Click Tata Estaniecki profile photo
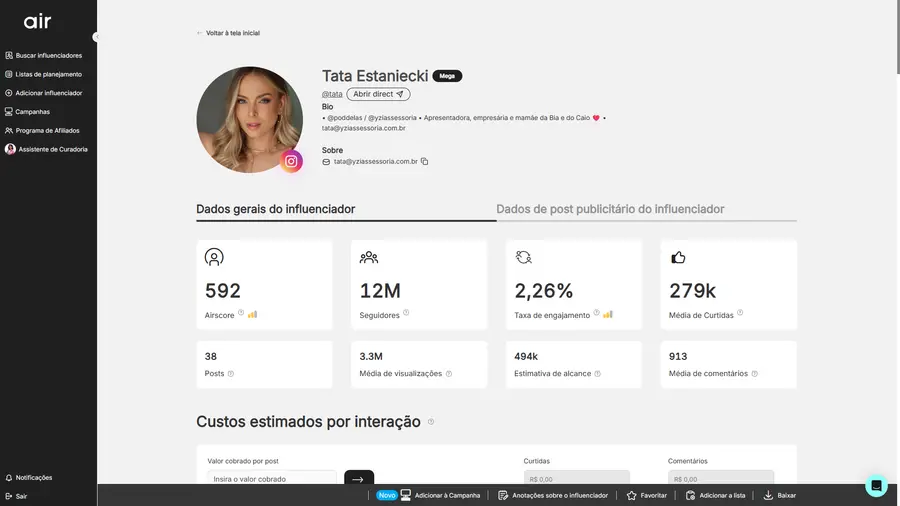Image resolution: width=900 pixels, height=506 pixels. tap(249, 119)
